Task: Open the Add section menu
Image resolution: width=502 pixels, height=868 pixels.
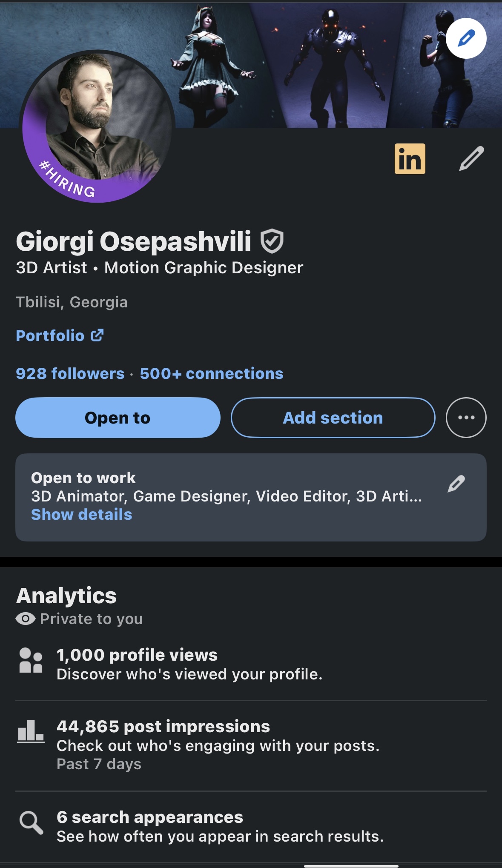Action: 333,418
